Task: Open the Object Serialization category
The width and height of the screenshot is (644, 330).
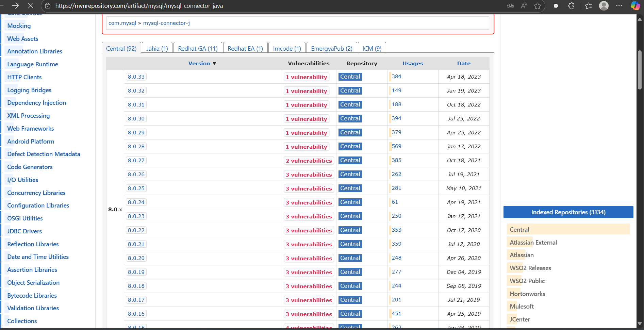Action: (x=33, y=283)
